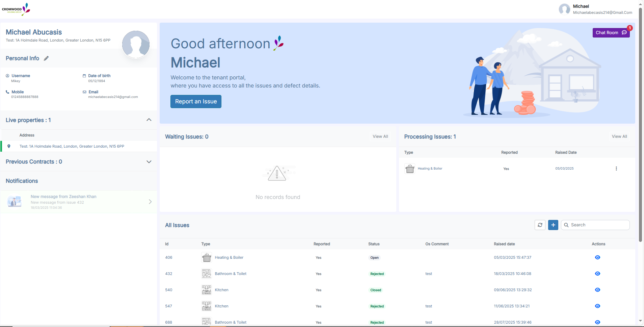Sort issues by Raised date column header
Image resolution: width=644 pixels, height=327 pixels.
[504, 244]
